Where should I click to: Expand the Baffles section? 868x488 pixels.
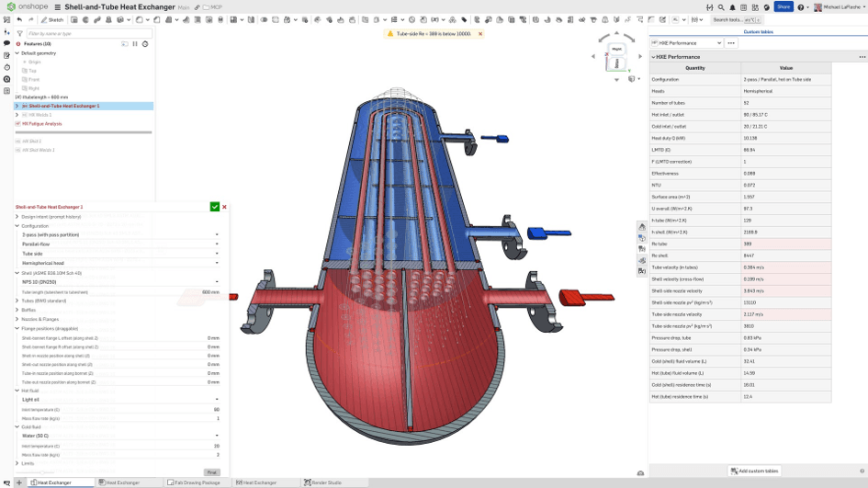pyautogui.click(x=17, y=311)
